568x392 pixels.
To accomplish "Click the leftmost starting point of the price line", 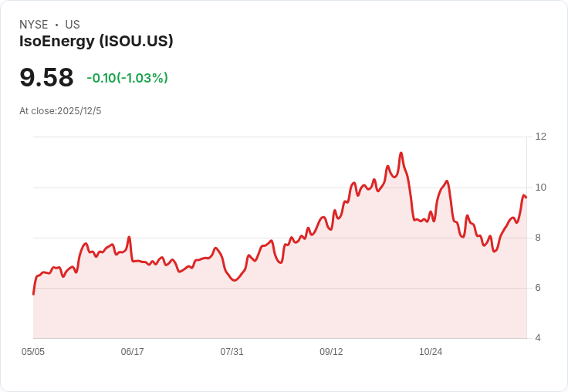I will [x=33, y=294].
